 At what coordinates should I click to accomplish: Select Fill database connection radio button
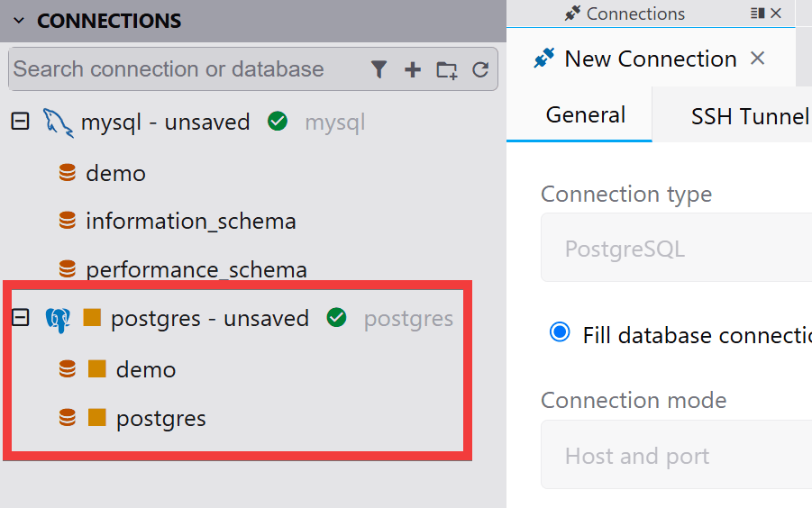click(560, 332)
